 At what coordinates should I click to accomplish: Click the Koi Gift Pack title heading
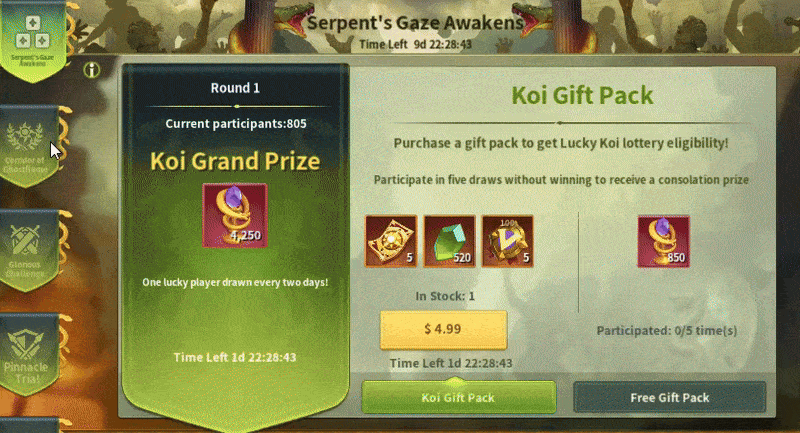click(x=582, y=95)
